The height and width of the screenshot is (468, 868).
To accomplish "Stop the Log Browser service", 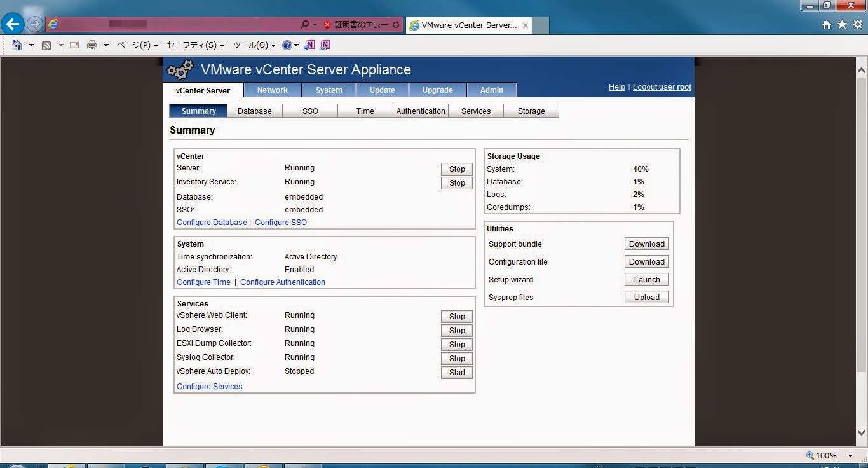I will 457,331.
